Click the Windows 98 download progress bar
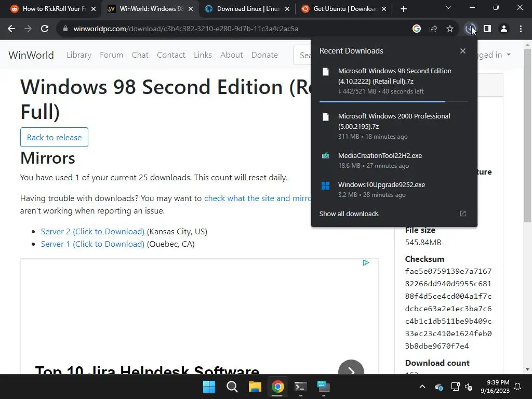The image size is (532, 399). click(x=394, y=101)
